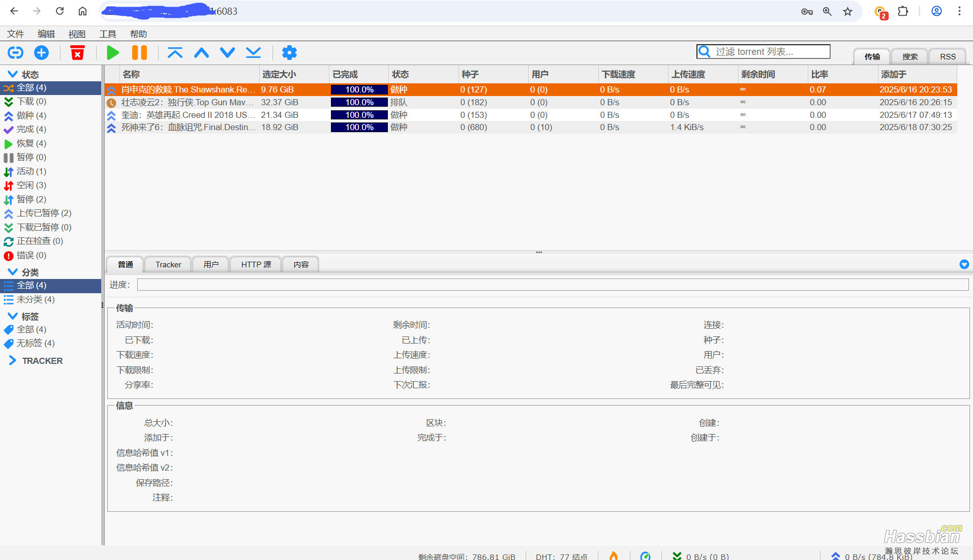The width and height of the screenshot is (973, 560).
Task: Open the 用户 details tab
Action: point(211,264)
